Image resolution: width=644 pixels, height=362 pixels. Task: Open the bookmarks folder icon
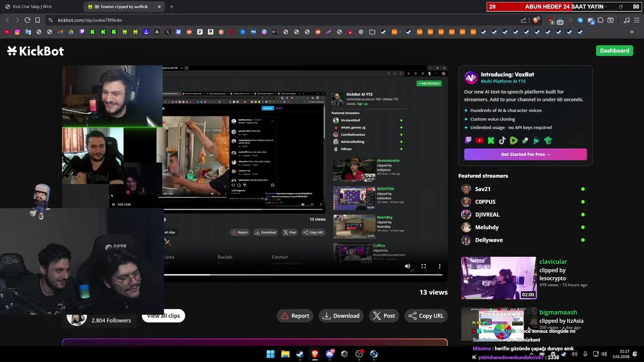372,32
